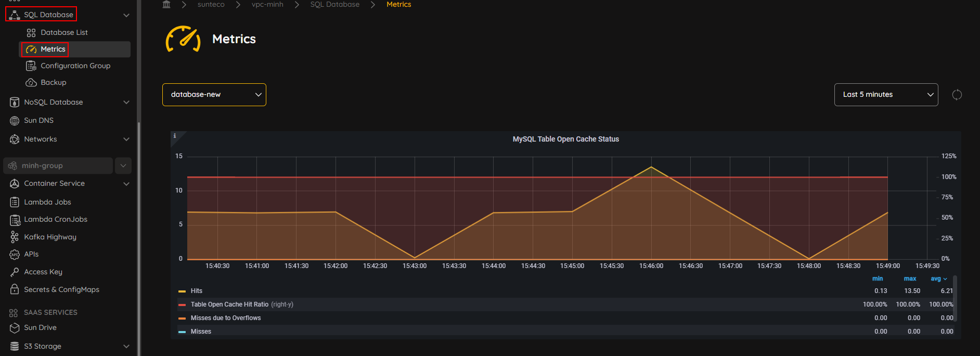Click the Configuration Group icon

click(x=31, y=66)
